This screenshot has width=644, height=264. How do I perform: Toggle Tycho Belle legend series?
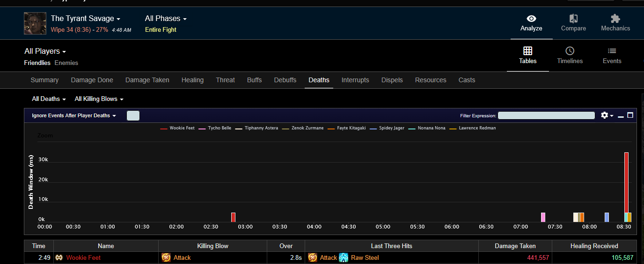215,128
